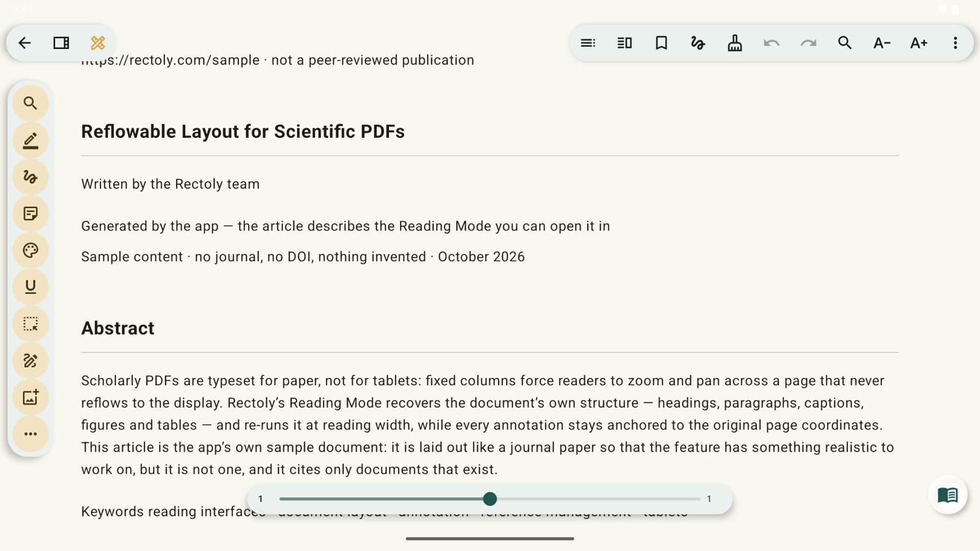Decrease font size with A- button
The height and width of the screenshot is (551, 980).
882,43
